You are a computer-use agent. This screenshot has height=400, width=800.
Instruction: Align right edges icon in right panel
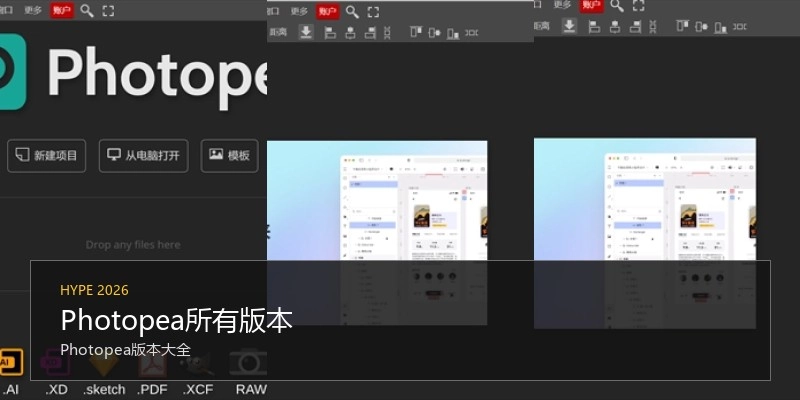point(636,27)
